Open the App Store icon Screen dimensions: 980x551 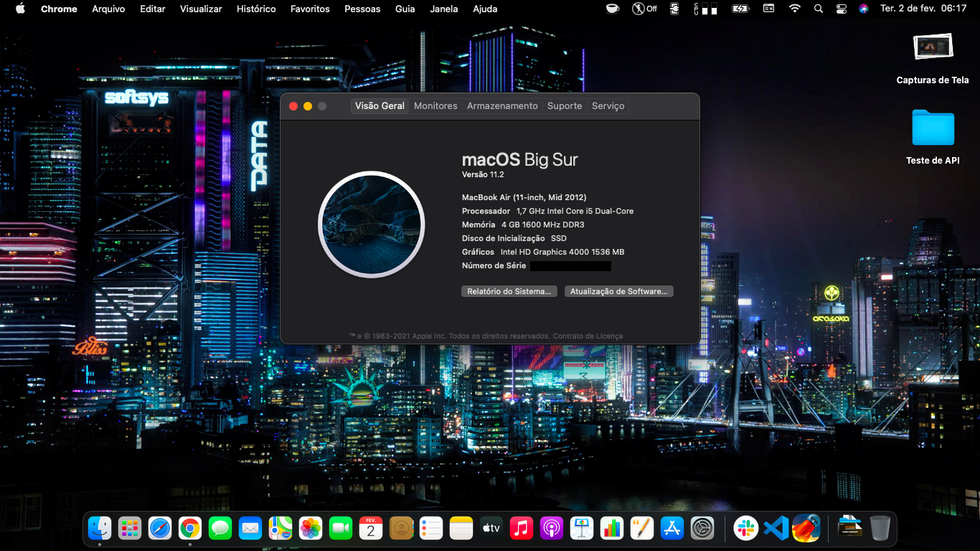672,529
